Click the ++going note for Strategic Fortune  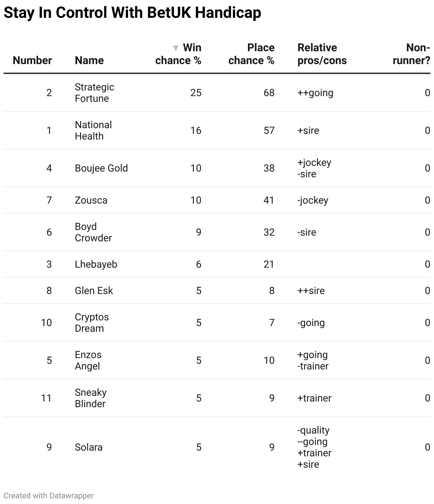(x=315, y=93)
